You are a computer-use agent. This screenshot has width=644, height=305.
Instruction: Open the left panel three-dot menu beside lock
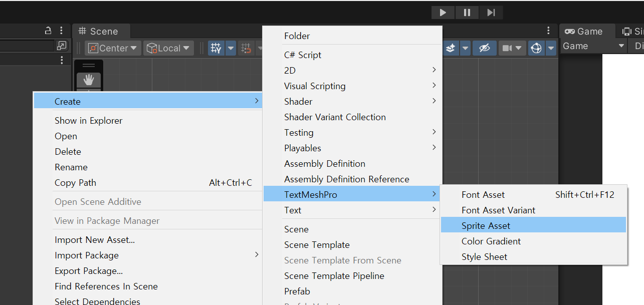tap(61, 31)
